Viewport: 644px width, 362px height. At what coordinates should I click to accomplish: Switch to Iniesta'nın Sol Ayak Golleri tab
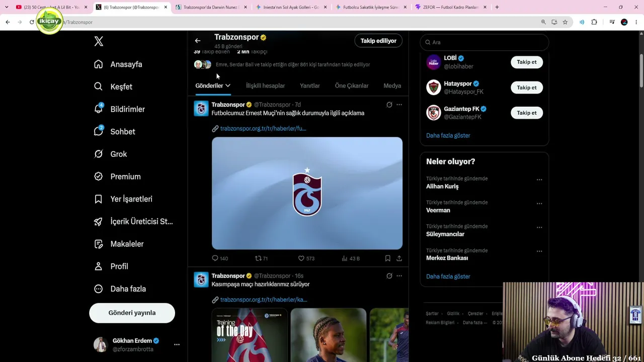tap(291, 7)
